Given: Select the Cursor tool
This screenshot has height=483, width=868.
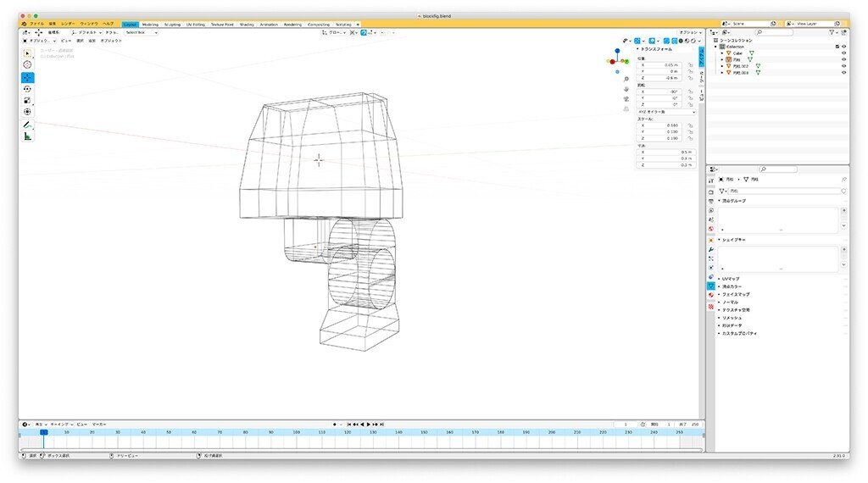Looking at the screenshot, I should 27,64.
